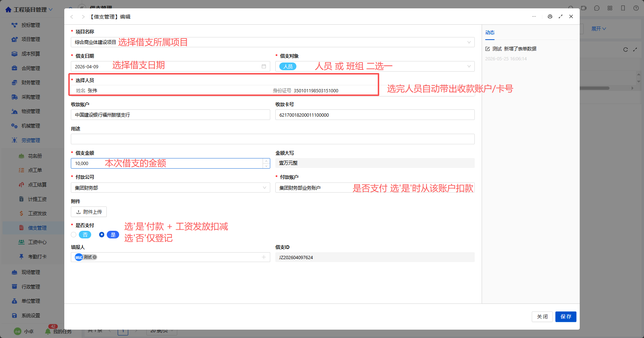Select 是 radio for 是否支付
Viewport: 644px width, 338px height.
[x=102, y=235]
